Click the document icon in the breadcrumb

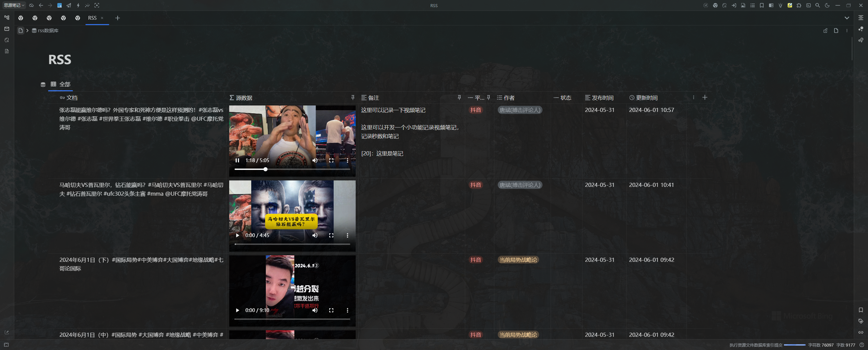pyautogui.click(x=21, y=31)
